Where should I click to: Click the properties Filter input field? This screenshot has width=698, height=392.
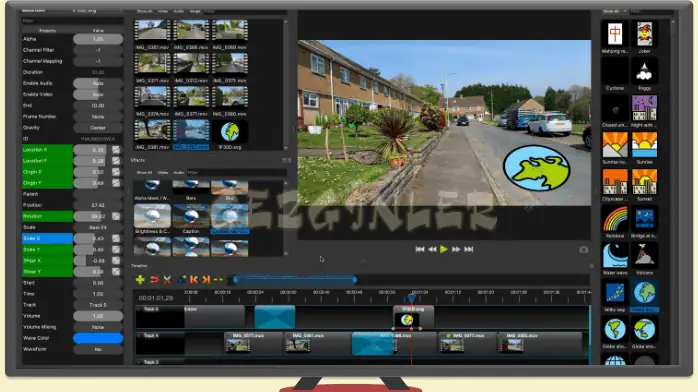[73, 20]
